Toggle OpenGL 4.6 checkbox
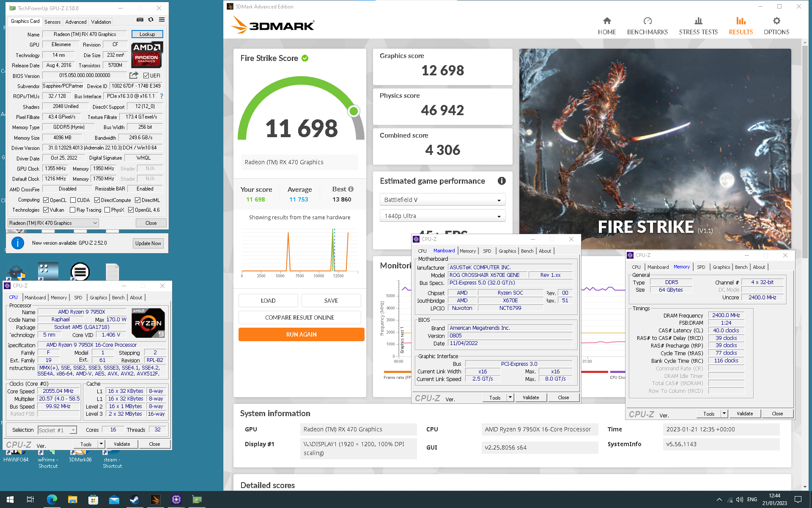 [131, 210]
